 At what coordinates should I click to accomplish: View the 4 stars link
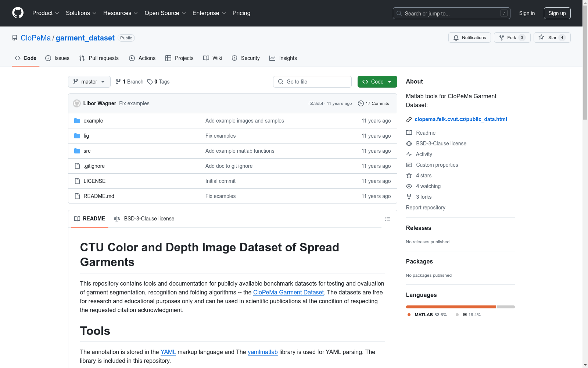tap(419, 176)
